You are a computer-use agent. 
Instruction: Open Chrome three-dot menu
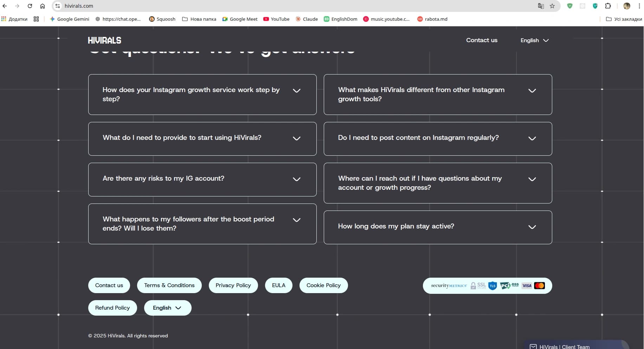pos(639,6)
